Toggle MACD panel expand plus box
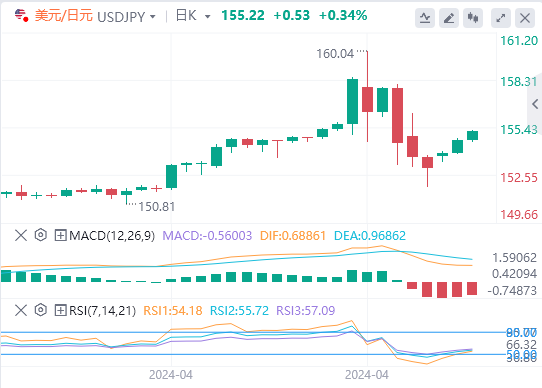542x388 pixels. [x=60, y=235]
